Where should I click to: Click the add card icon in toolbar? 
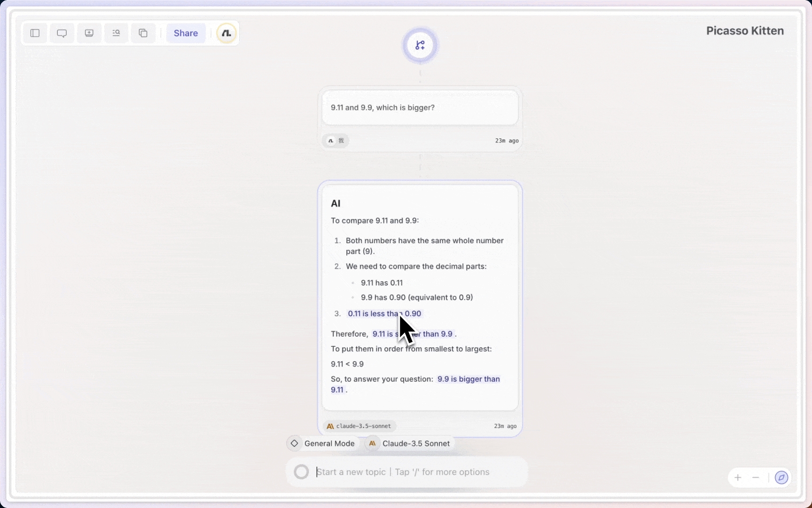point(89,33)
